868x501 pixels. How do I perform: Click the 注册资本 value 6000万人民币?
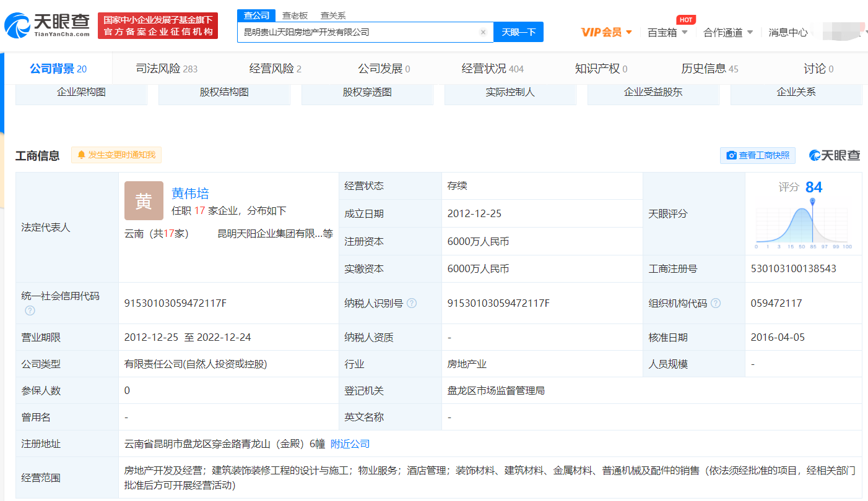(x=479, y=242)
